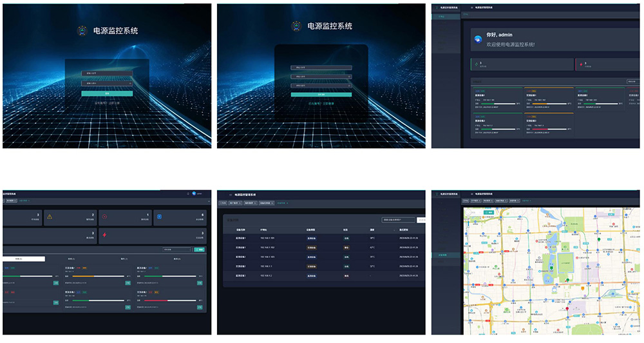Open the device filter dropdown above the status tabs
This screenshot has height=343, width=644.
(x=176, y=249)
